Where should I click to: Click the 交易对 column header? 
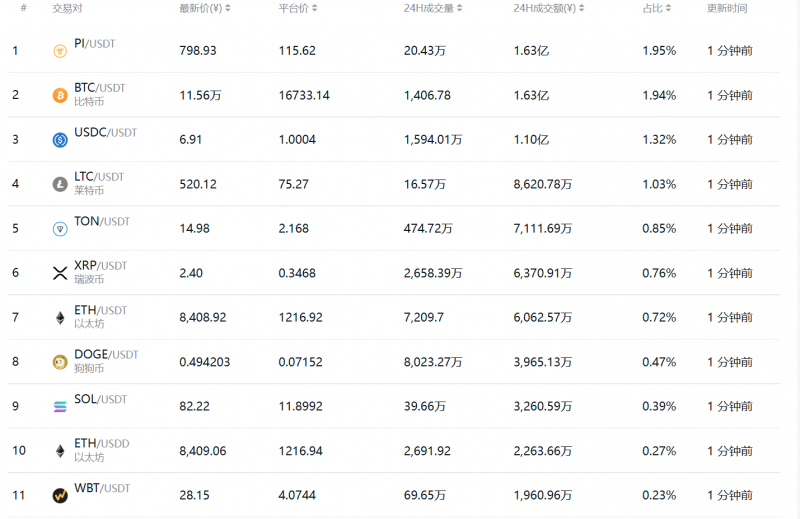click(x=67, y=8)
